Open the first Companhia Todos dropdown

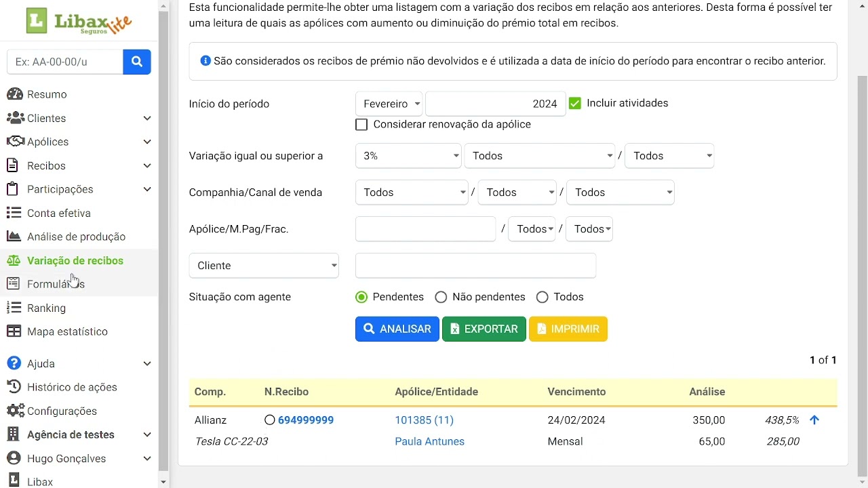pos(412,192)
